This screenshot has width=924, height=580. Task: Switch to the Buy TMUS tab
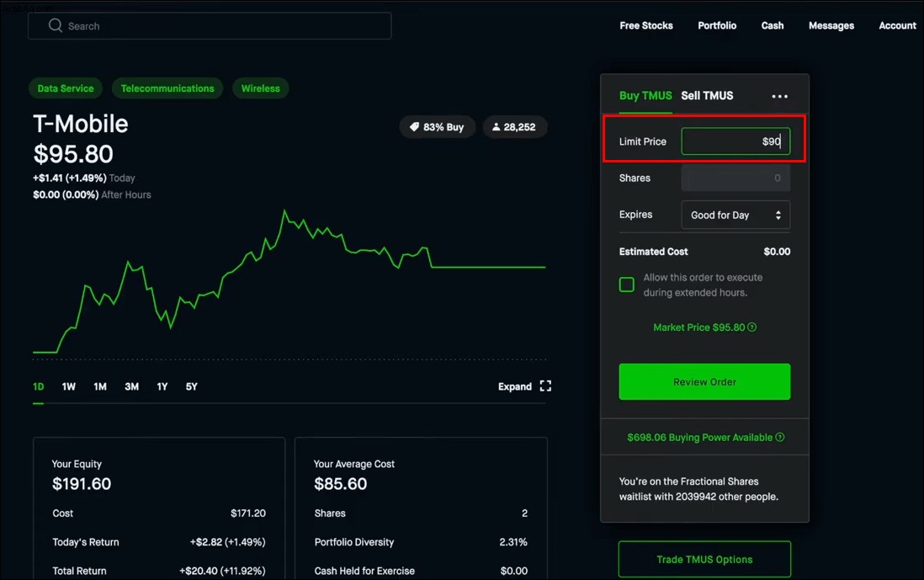point(645,95)
